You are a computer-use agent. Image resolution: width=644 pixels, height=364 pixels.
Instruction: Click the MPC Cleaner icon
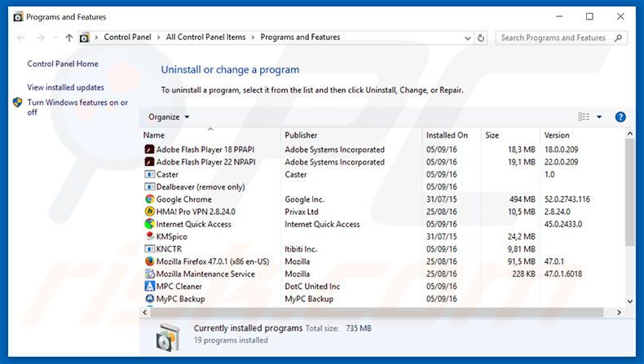click(149, 286)
